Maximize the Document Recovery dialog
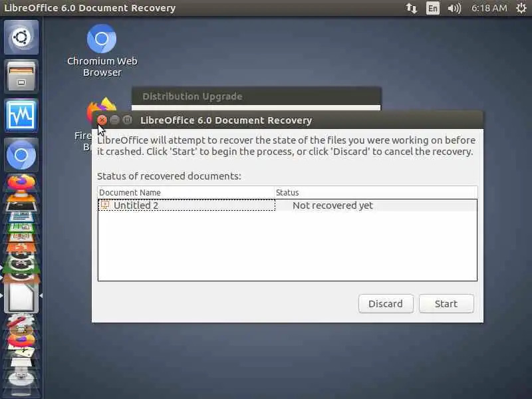The image size is (532, 399). pos(127,120)
